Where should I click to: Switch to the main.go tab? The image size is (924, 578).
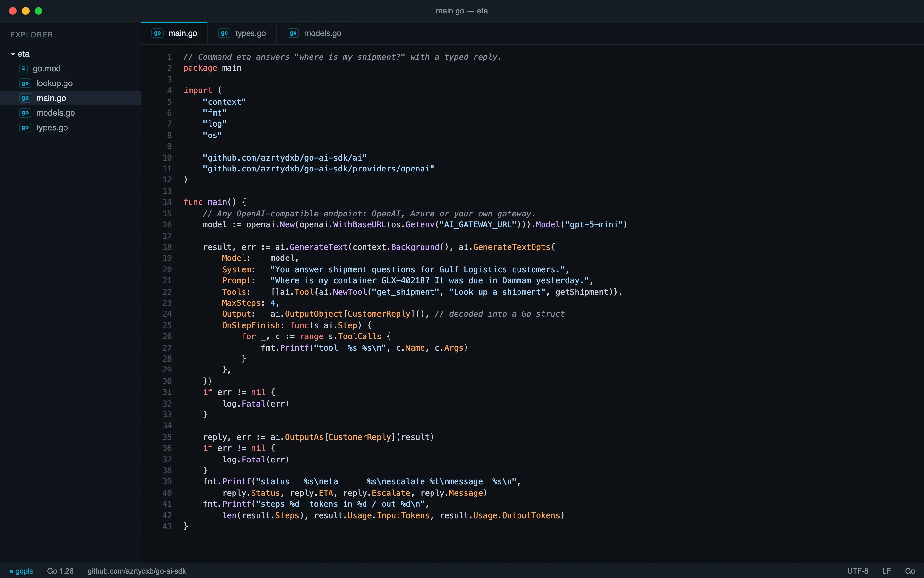click(x=174, y=33)
